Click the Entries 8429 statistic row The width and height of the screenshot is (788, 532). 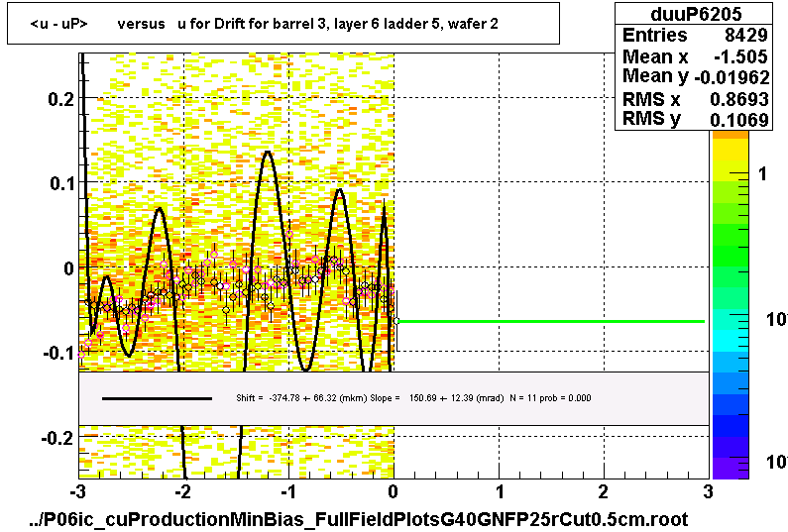click(x=695, y=35)
